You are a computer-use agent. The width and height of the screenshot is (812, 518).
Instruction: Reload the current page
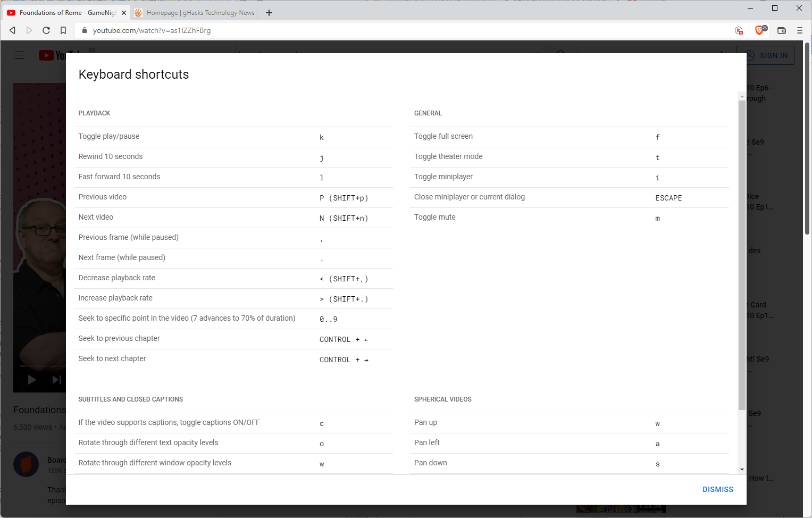[x=46, y=30]
